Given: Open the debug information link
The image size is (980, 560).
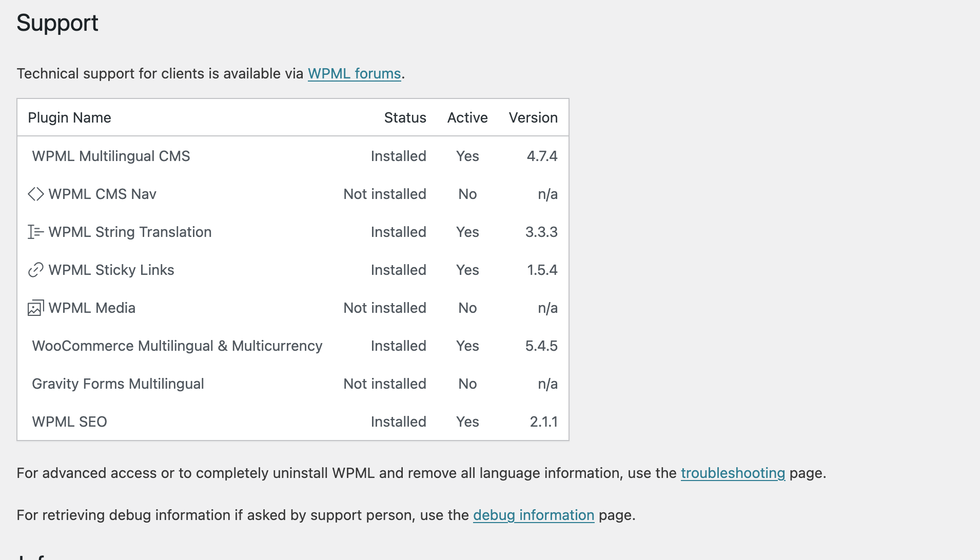Looking at the screenshot, I should click(x=534, y=515).
